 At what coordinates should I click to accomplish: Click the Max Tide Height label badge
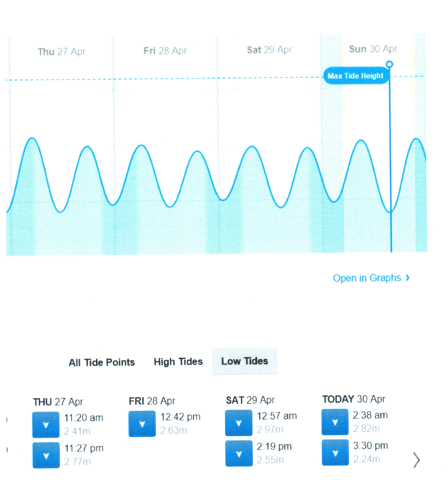[x=355, y=76]
